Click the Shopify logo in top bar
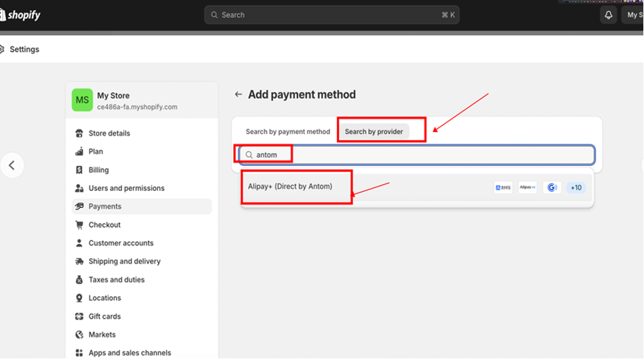644x359 pixels. click(20, 15)
